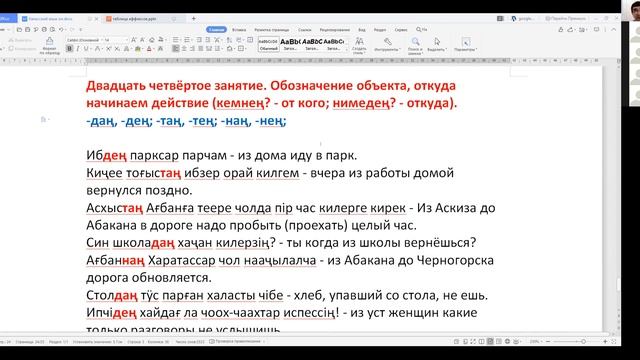This screenshot has height=360, width=640.
Task: Toggle italic formatting in the ribbon
Action: pos(78,49)
